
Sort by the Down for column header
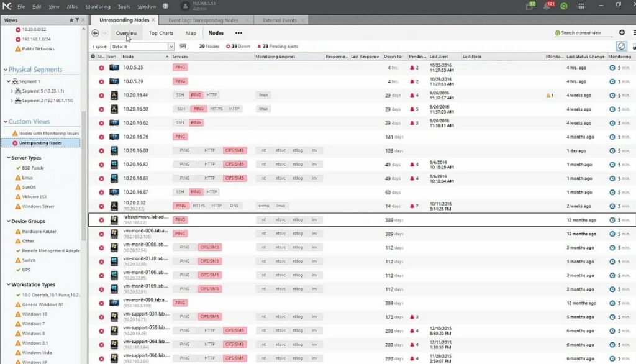point(393,57)
